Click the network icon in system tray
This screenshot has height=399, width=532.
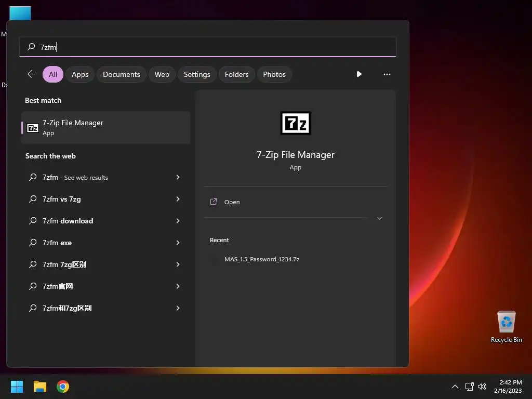(x=469, y=387)
